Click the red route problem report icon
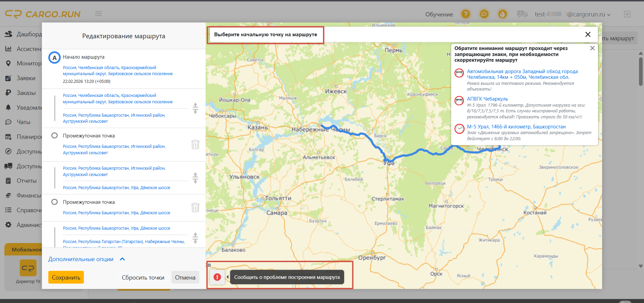Image resolution: width=644 pixels, height=303 pixels. click(217, 277)
